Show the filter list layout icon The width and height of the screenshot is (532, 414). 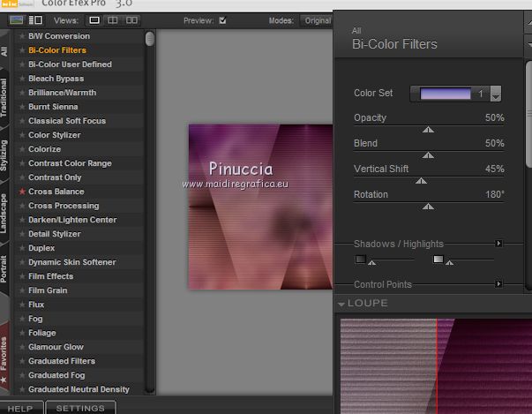35,20
